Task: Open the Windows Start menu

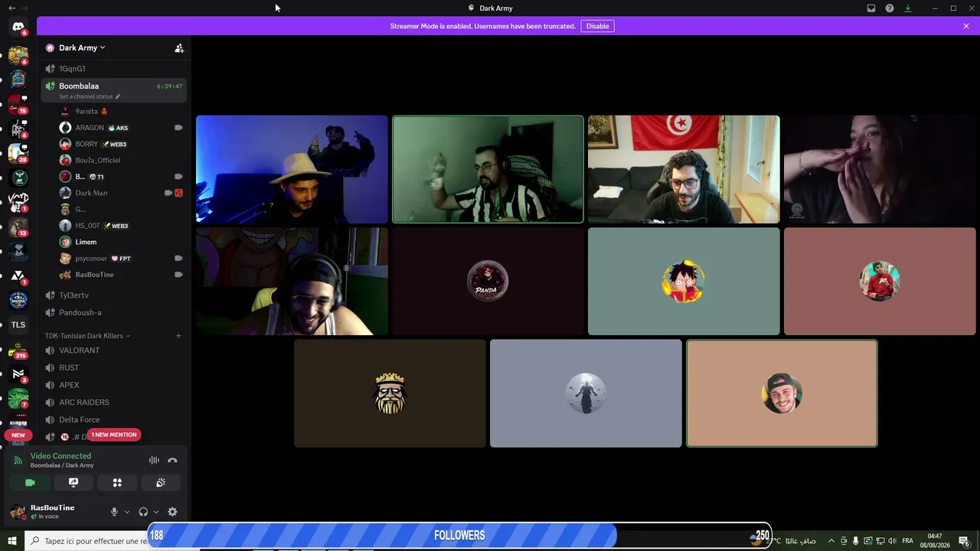Action: [12, 541]
